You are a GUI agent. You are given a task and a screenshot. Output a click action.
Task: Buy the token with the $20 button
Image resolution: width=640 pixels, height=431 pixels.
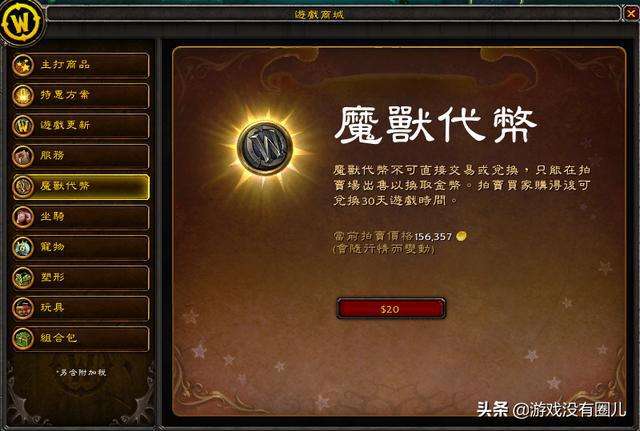click(391, 309)
